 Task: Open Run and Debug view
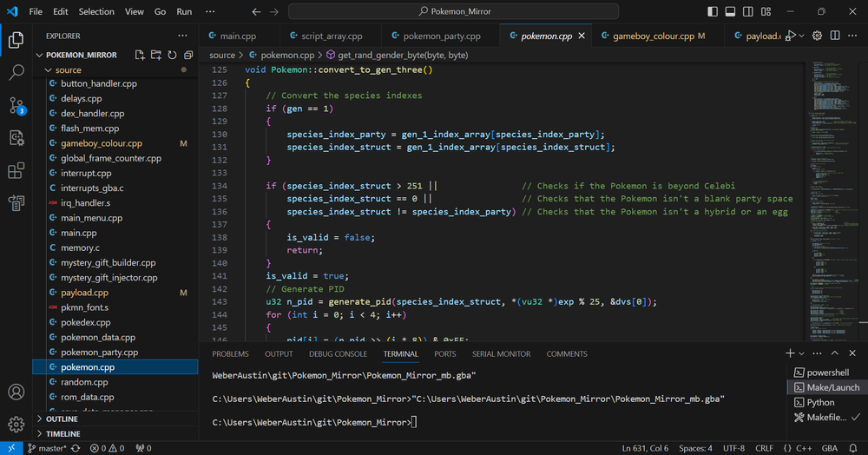pos(16,138)
